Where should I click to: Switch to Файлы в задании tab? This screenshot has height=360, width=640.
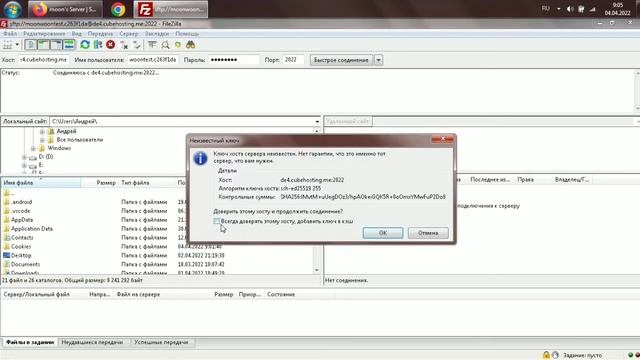(x=30, y=342)
